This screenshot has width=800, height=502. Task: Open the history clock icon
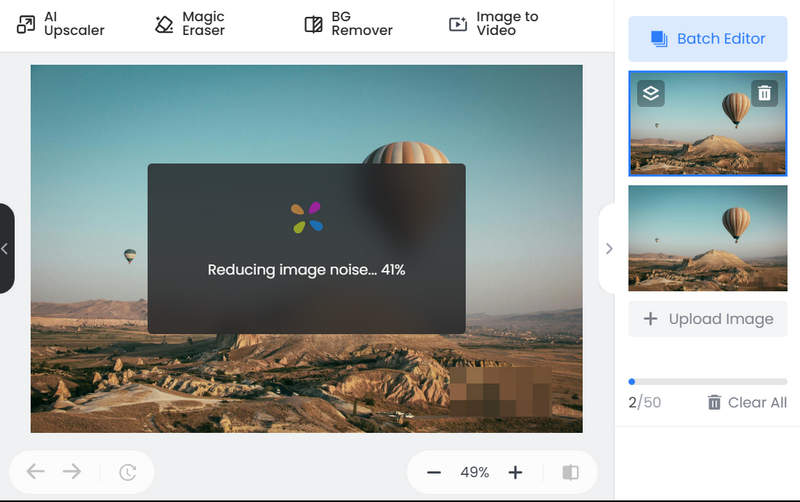click(127, 472)
